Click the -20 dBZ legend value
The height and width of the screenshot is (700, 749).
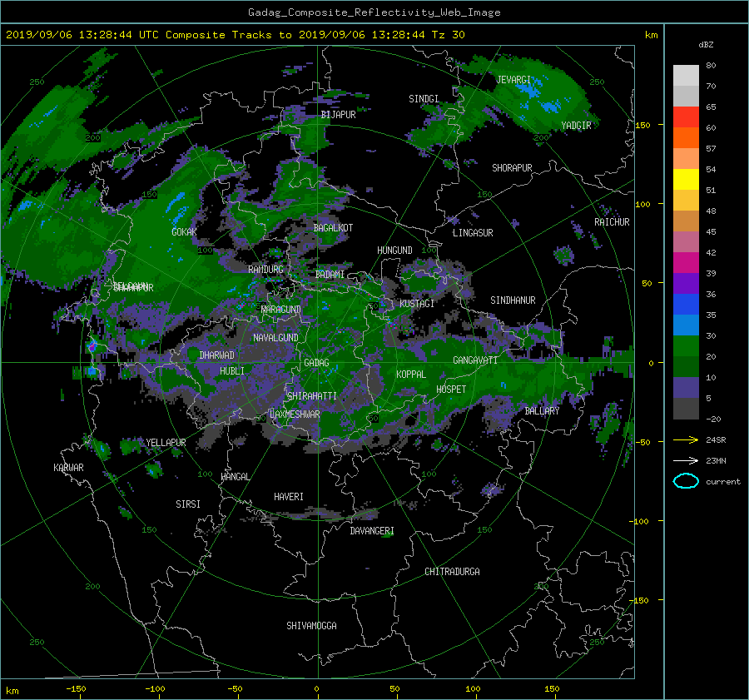click(713, 419)
